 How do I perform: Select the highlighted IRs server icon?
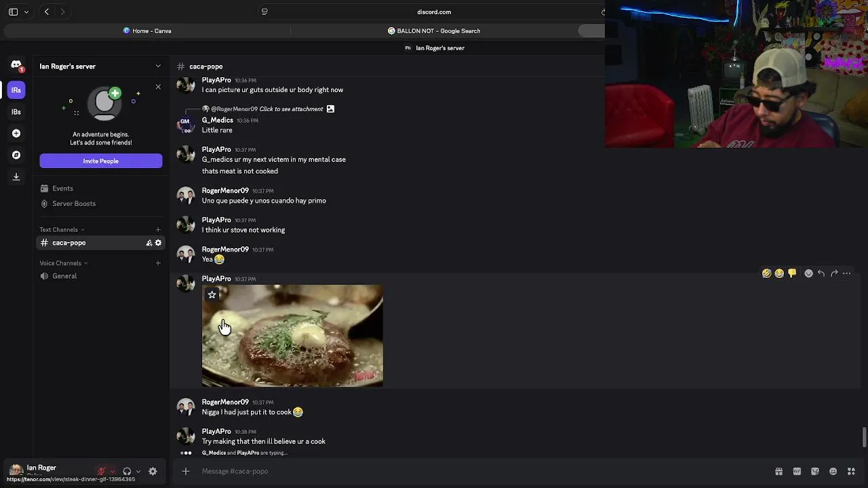(x=16, y=90)
